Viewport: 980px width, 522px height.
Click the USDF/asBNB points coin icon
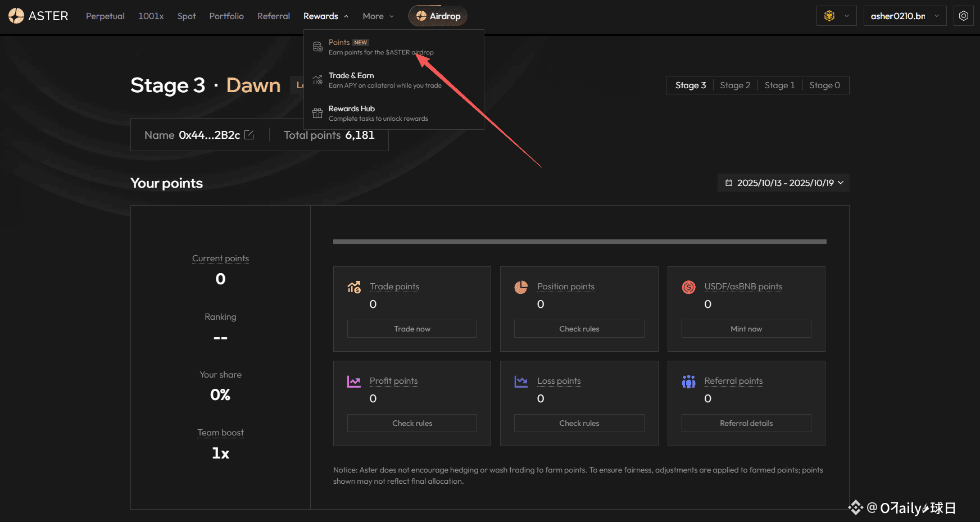pos(688,287)
